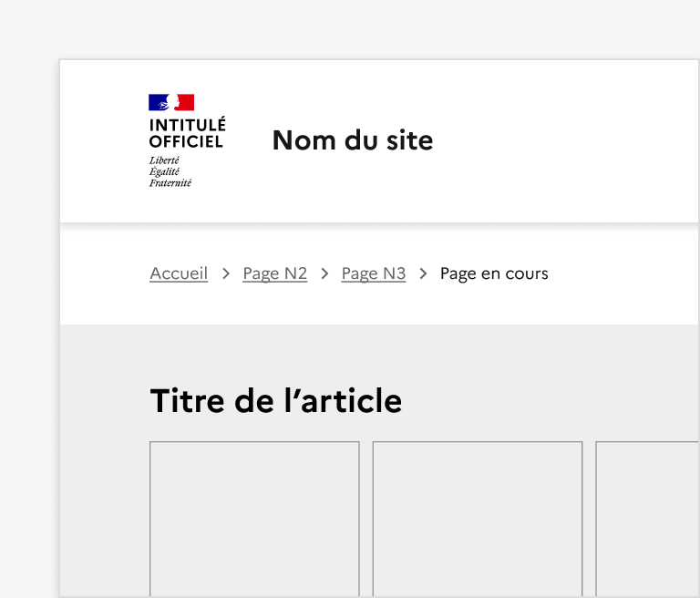Navigate to the Page N3 breadcrumb link

pyautogui.click(x=374, y=273)
